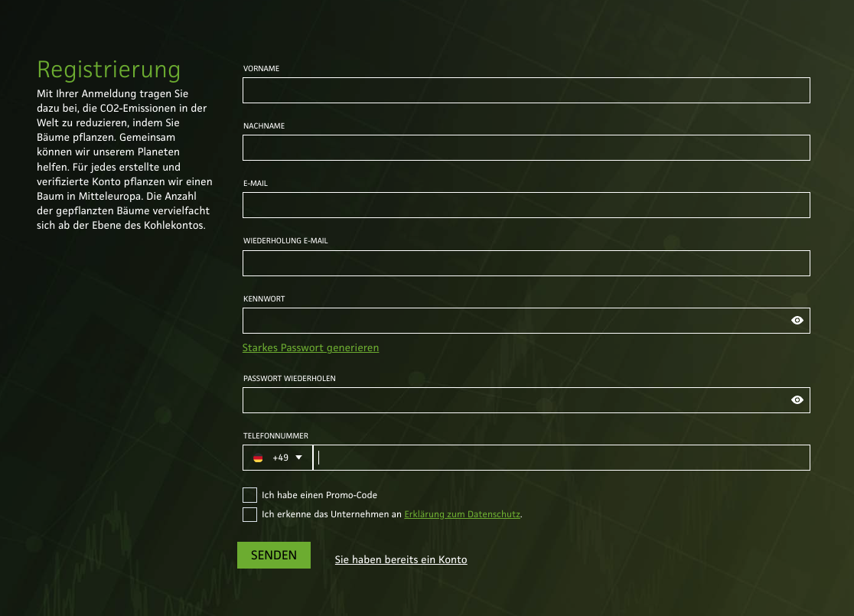Image resolution: width=854 pixels, height=616 pixels.
Task: Open the +49 country code dropdown
Action: pyautogui.click(x=298, y=457)
